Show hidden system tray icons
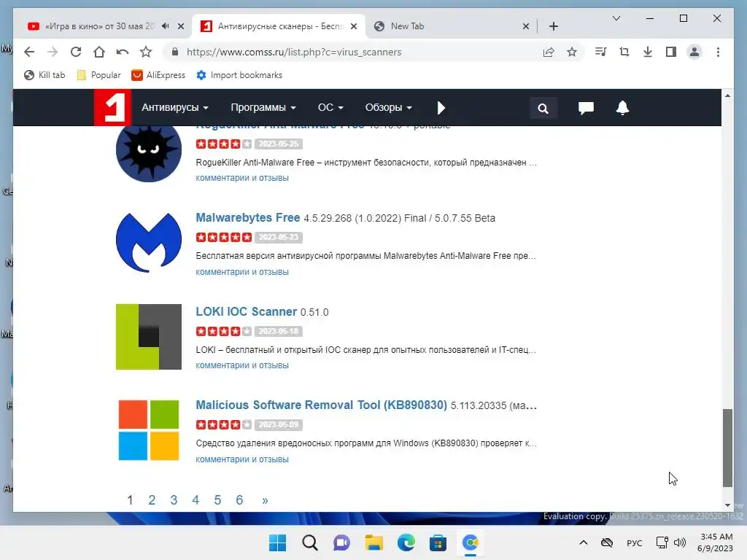The image size is (747, 560). [x=583, y=542]
